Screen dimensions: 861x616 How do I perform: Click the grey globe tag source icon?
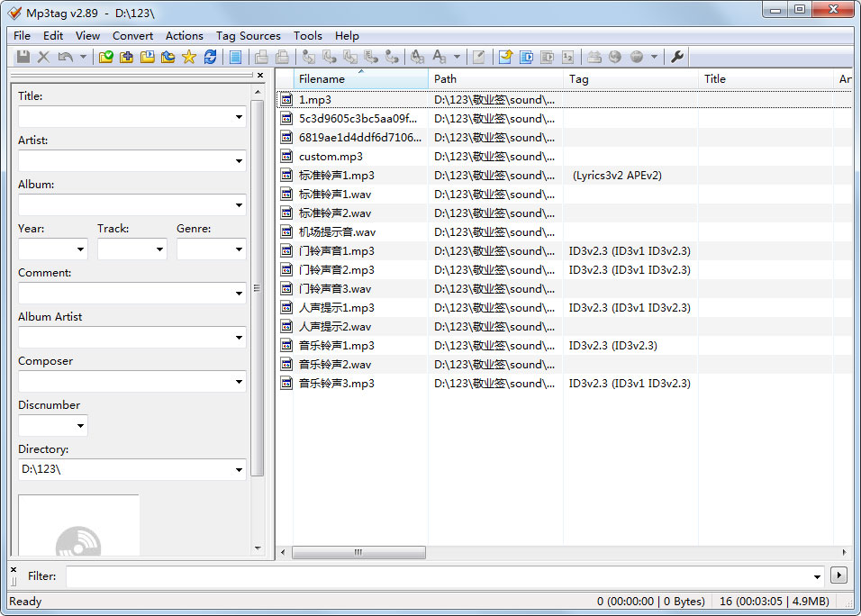[x=615, y=57]
